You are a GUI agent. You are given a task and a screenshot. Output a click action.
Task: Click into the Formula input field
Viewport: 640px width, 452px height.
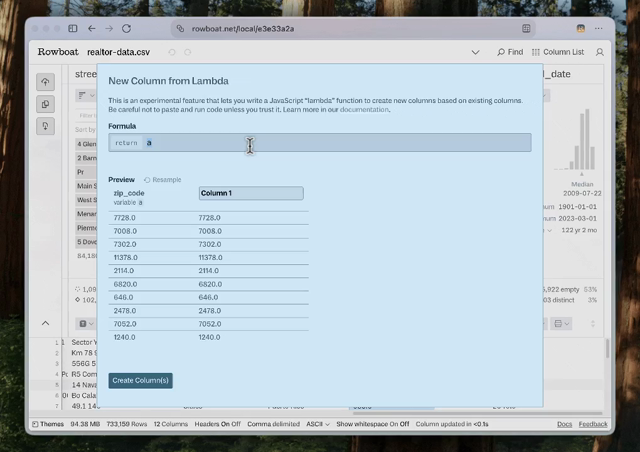320,143
